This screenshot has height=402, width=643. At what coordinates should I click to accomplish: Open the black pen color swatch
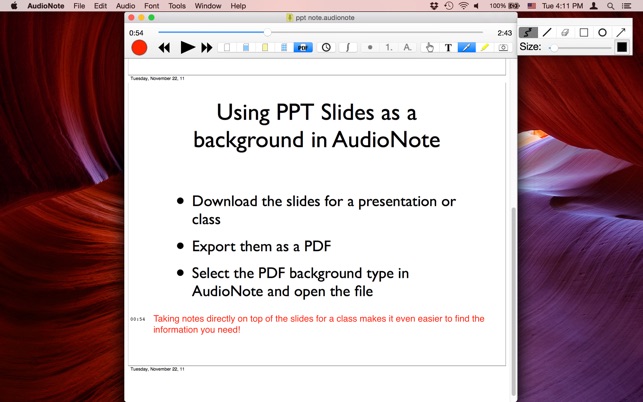click(621, 47)
